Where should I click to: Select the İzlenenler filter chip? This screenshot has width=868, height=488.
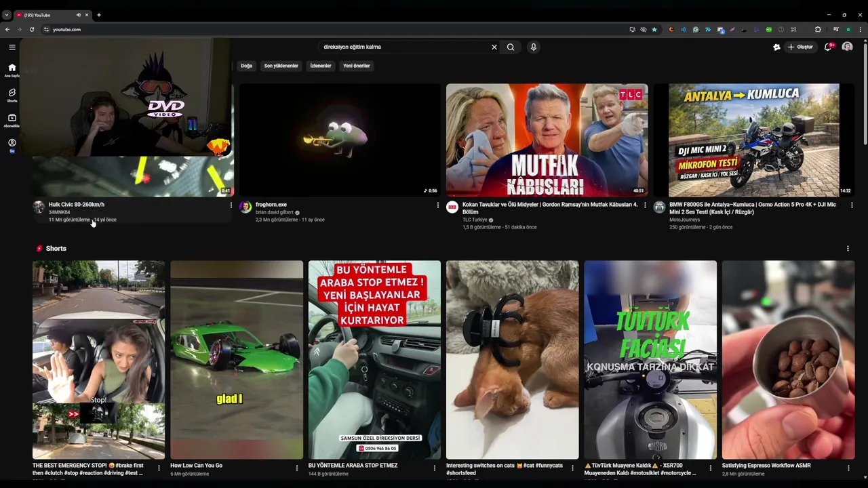pyautogui.click(x=321, y=66)
